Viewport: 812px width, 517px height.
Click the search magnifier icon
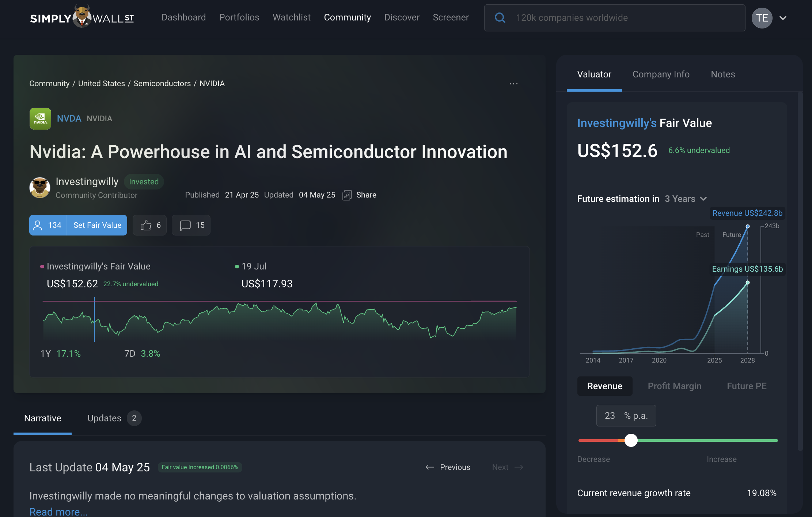click(x=500, y=18)
